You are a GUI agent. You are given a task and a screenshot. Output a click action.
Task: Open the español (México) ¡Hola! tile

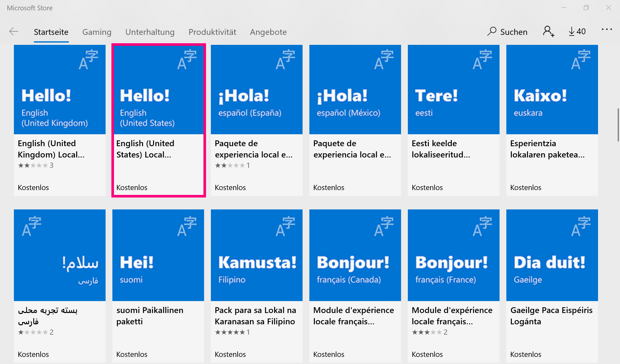pyautogui.click(x=355, y=90)
